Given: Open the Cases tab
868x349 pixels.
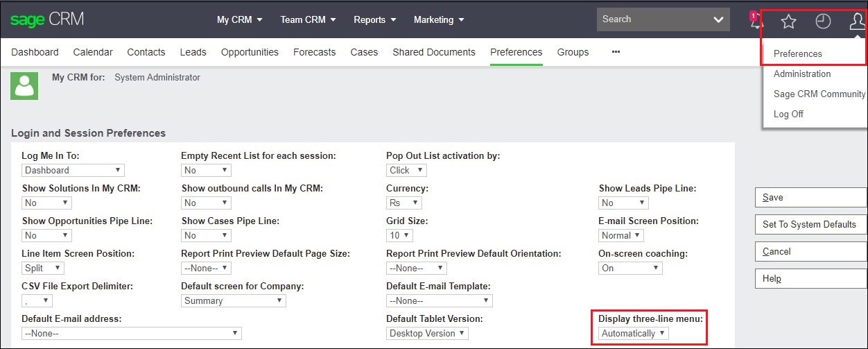Looking at the screenshot, I should pyautogui.click(x=364, y=52).
